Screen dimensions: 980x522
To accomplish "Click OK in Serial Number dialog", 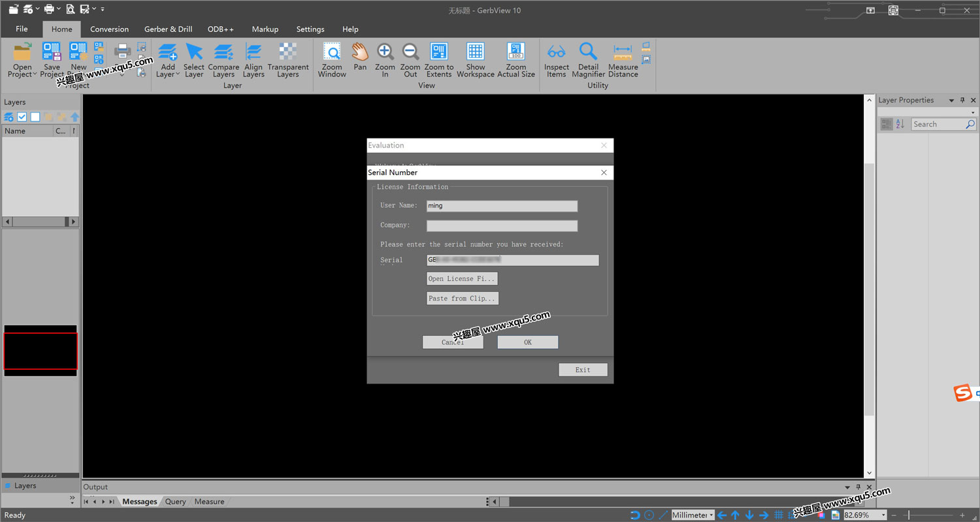I will (528, 342).
